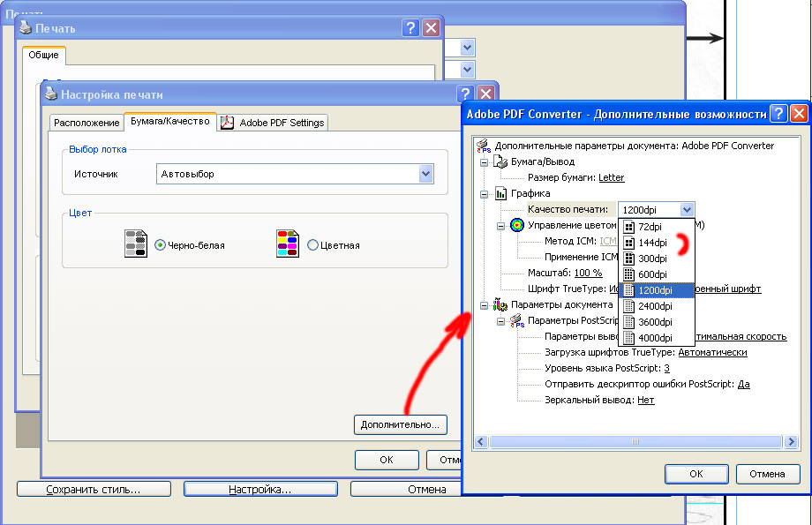Click the Настройка... button
The image size is (812, 525).
(260, 490)
